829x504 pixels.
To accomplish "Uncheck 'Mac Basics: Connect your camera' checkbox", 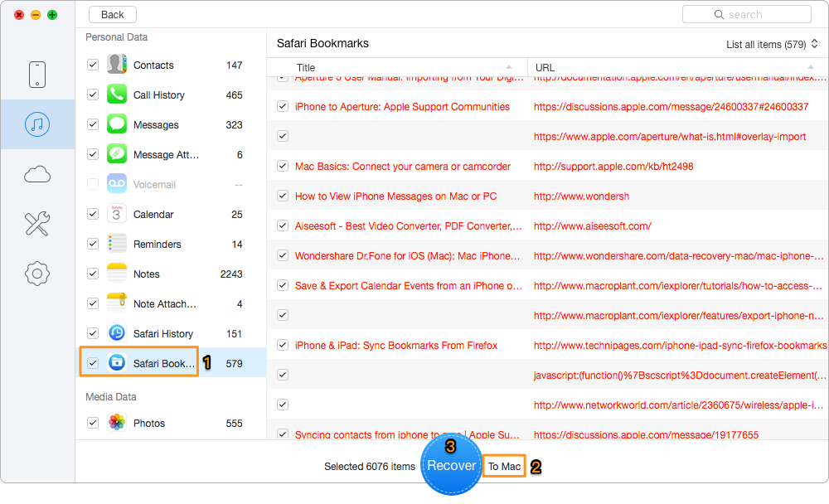I will [283, 166].
